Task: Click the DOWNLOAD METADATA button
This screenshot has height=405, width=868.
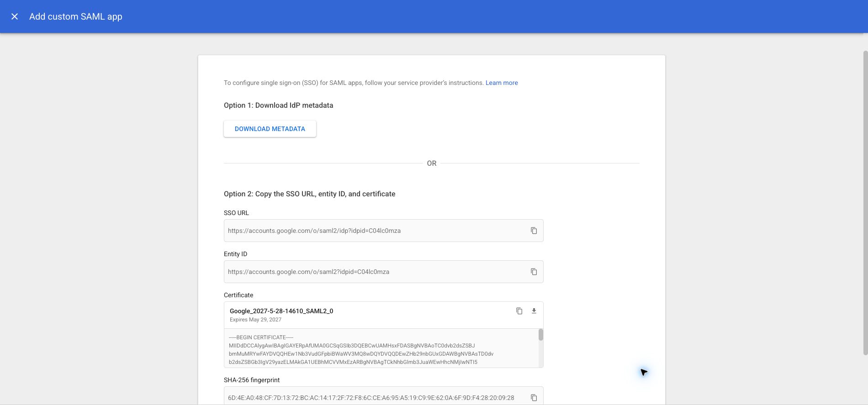Action: pyautogui.click(x=270, y=129)
